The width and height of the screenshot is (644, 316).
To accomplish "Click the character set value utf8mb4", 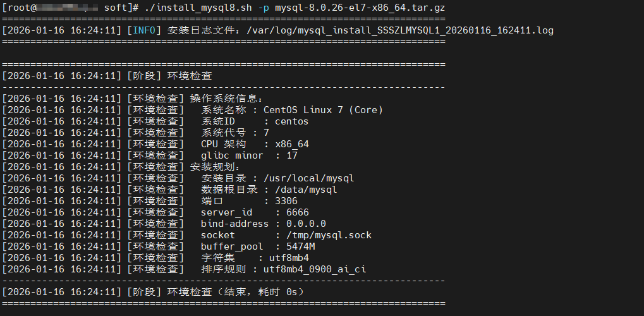I will coord(289,258).
